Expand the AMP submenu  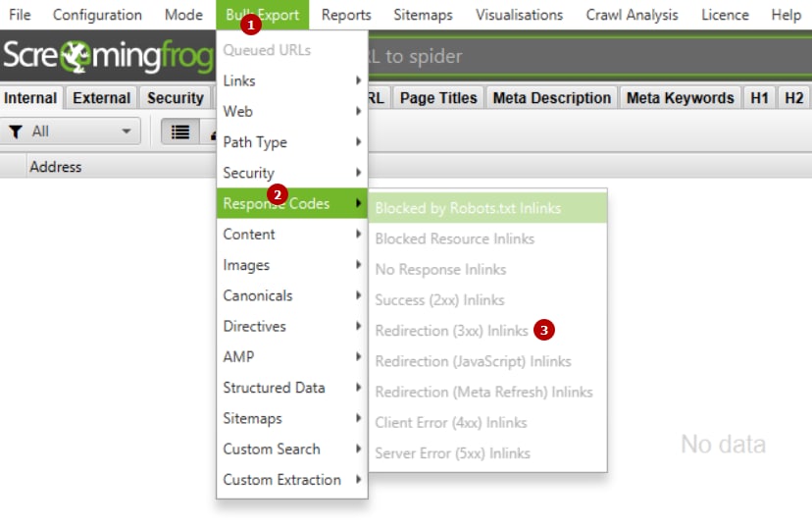[x=292, y=356]
